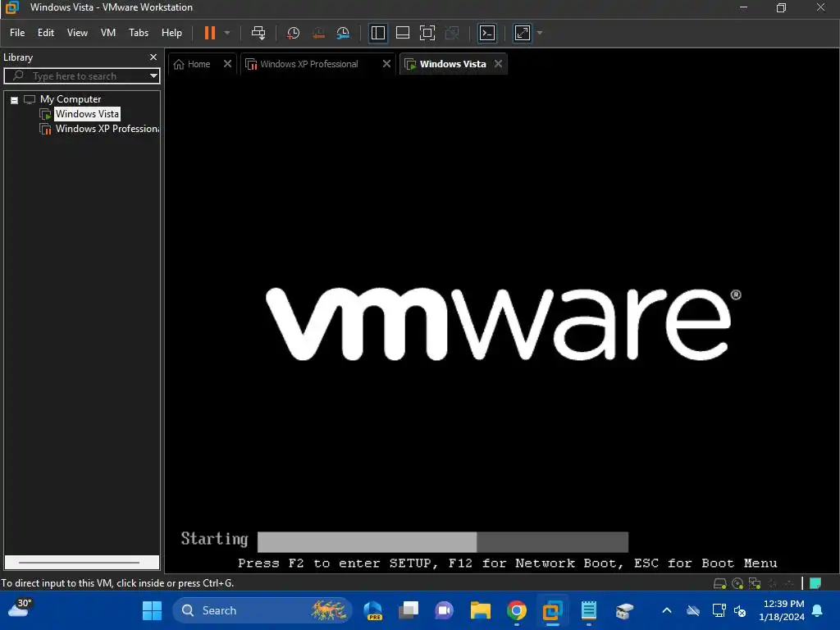Image resolution: width=840 pixels, height=630 pixels.
Task: Click the orange Suspend (pause) VM button
Action: (x=210, y=33)
